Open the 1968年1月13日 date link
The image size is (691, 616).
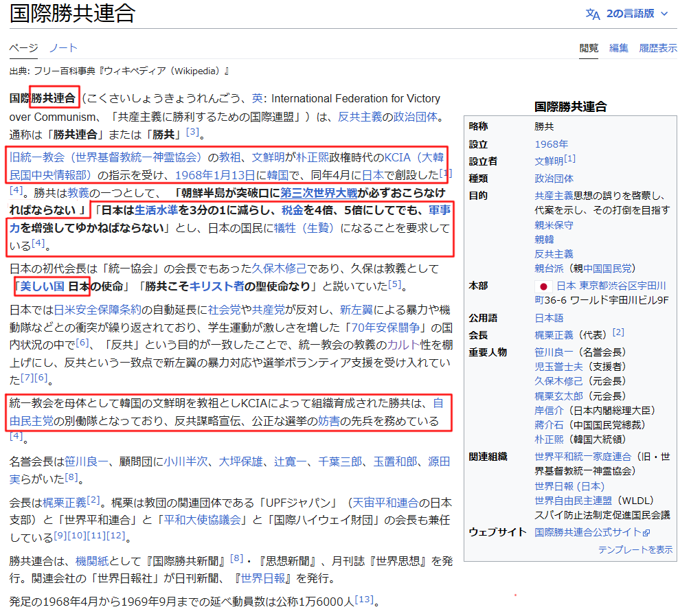215,175
